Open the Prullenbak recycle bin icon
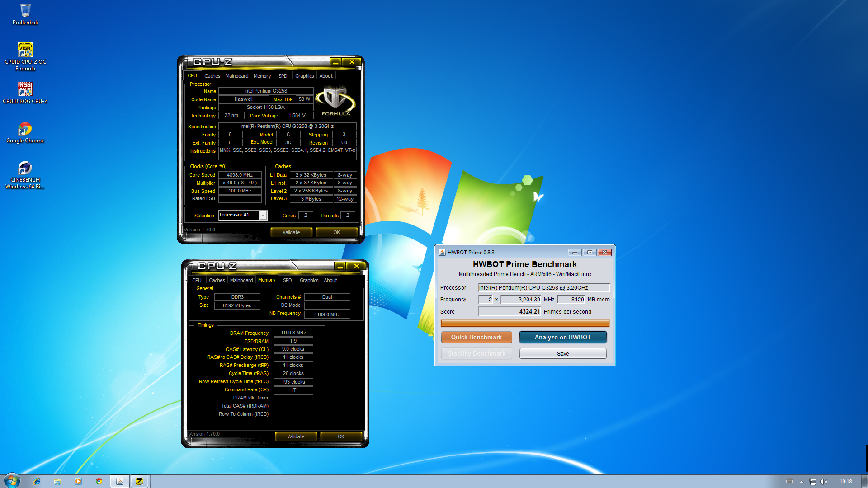Screen dimensions: 868x488 (25, 14)
